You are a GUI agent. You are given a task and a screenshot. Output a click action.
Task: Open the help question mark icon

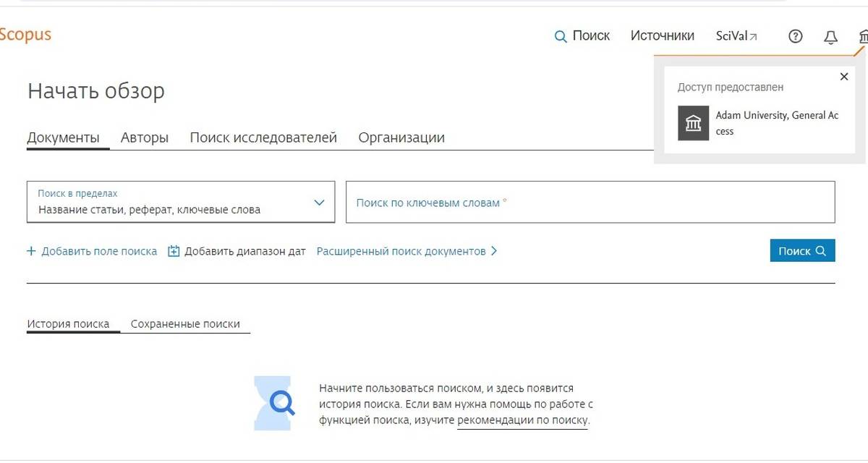796,36
